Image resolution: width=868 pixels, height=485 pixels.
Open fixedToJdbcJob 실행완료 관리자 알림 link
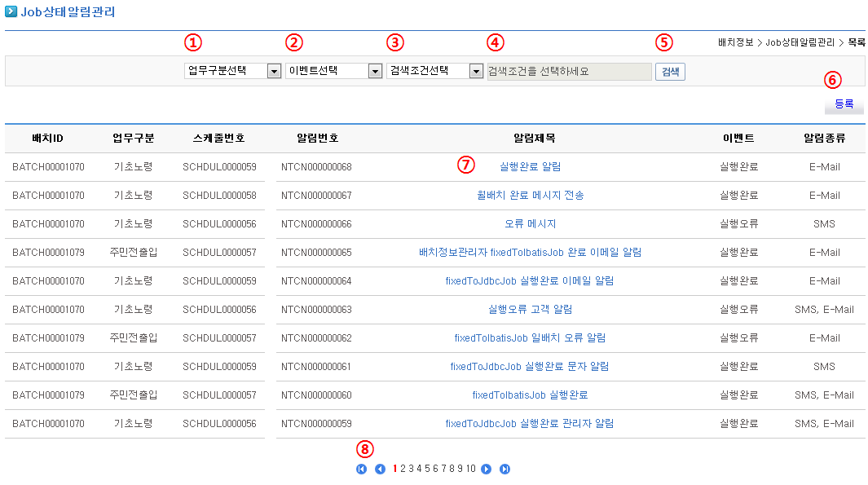530,424
